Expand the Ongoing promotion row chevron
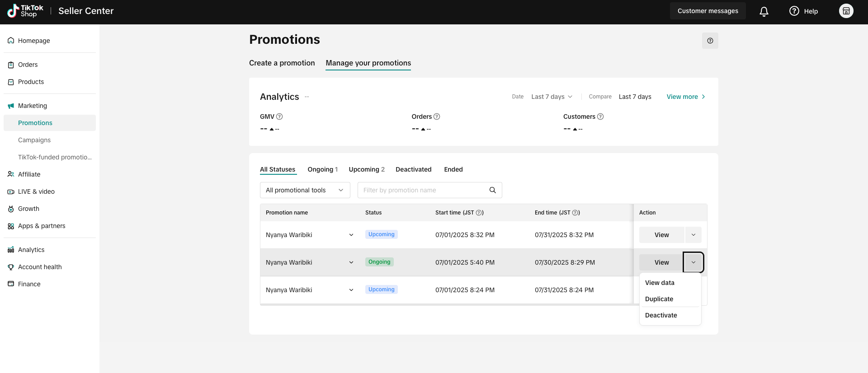This screenshot has height=373, width=868. pyautogui.click(x=351, y=262)
